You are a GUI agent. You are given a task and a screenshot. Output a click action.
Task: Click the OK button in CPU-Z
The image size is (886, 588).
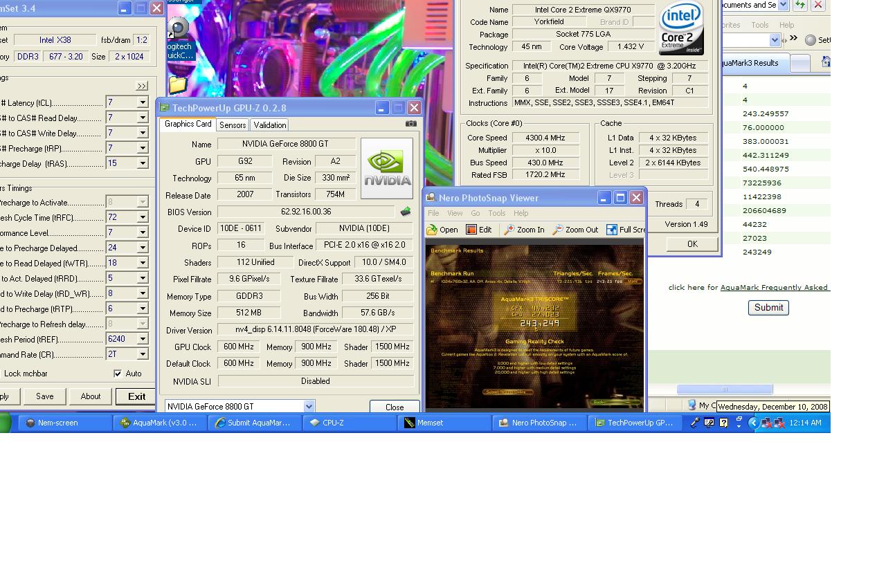coord(692,244)
